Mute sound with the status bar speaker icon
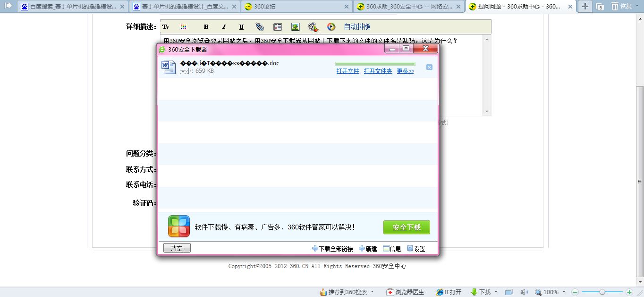The width and height of the screenshot is (644, 297). pos(524,292)
